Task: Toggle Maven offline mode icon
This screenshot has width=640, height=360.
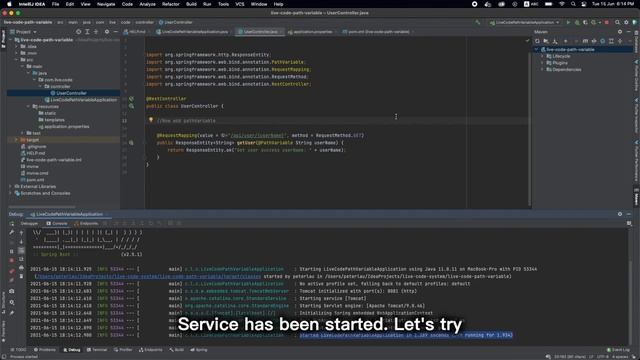Action: pos(594,41)
